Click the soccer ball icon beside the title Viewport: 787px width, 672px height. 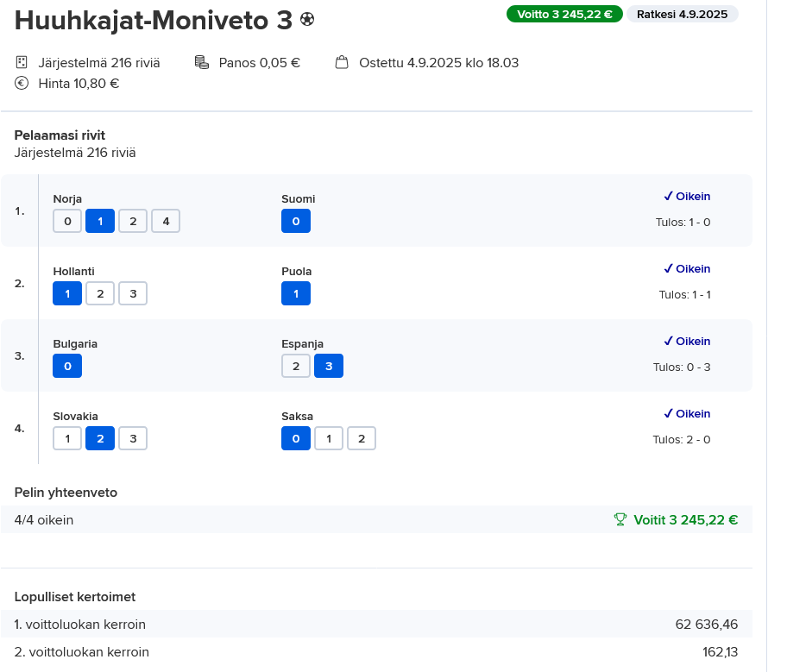tap(307, 21)
